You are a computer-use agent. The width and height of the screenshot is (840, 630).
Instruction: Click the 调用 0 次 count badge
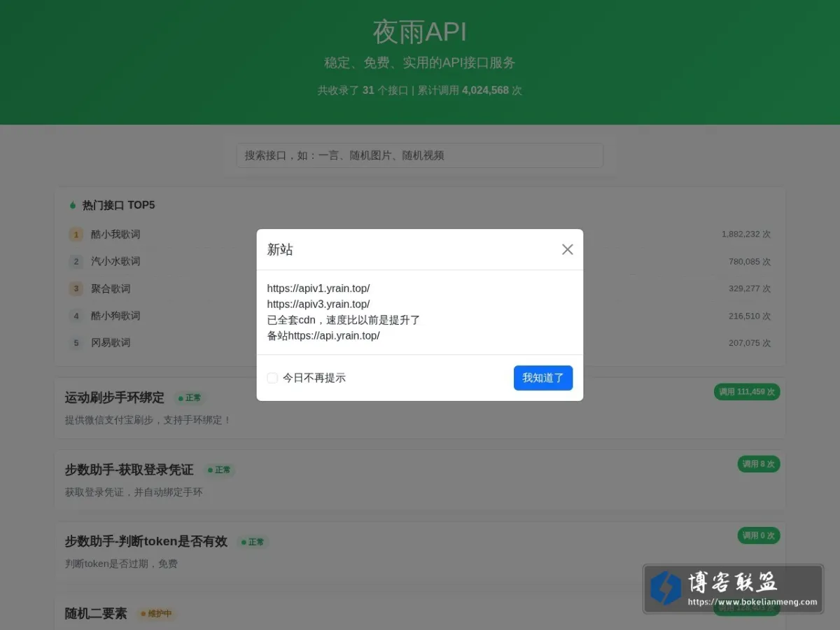(x=759, y=535)
